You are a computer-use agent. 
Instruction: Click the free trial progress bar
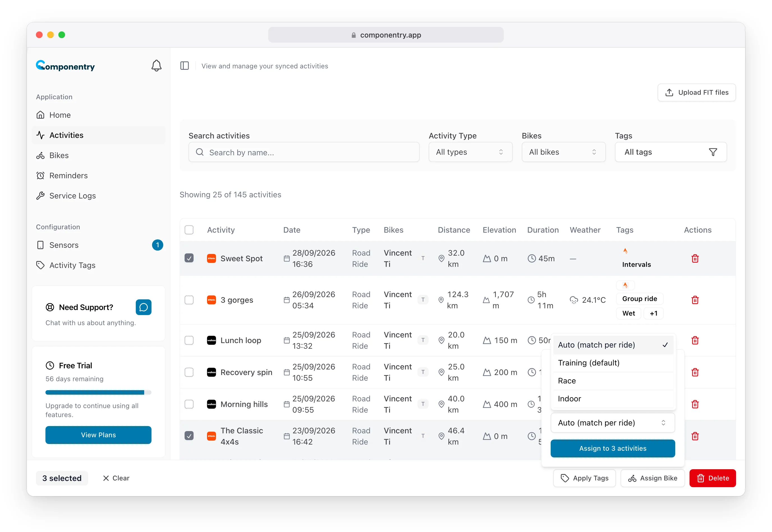point(98,392)
